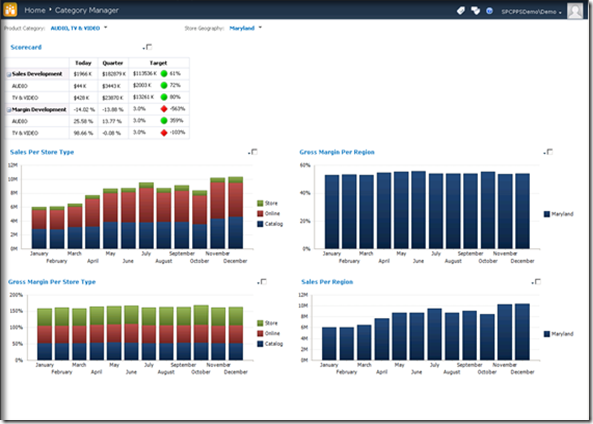This screenshot has width=593, height=424.
Task: Click green indicator on TV & VIDEO sales row
Action: tap(164, 97)
